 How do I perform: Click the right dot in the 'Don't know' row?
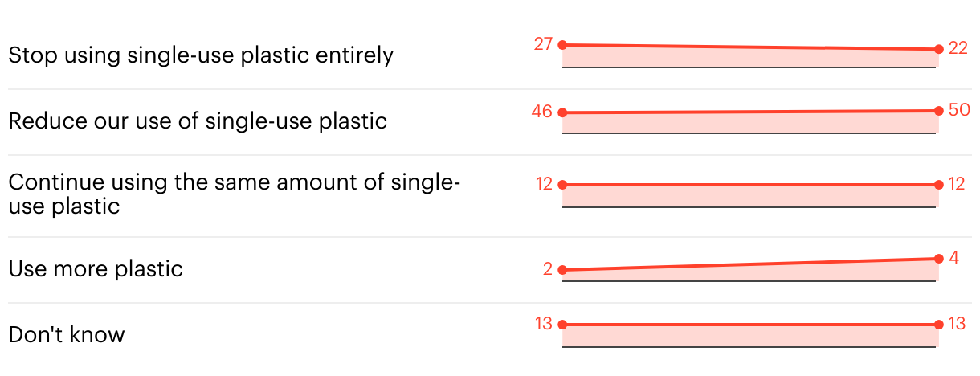coord(938,325)
